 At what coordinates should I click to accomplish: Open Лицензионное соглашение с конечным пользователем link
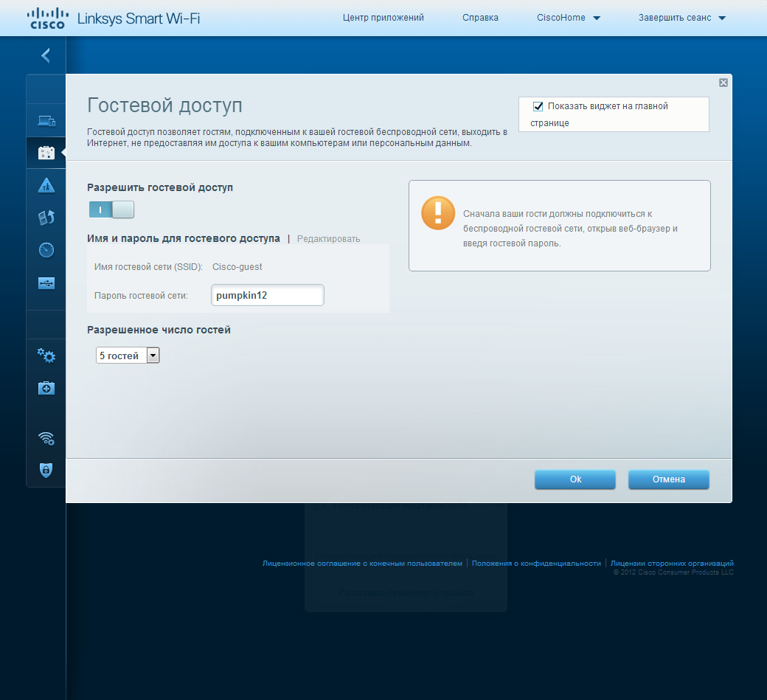[362, 564]
